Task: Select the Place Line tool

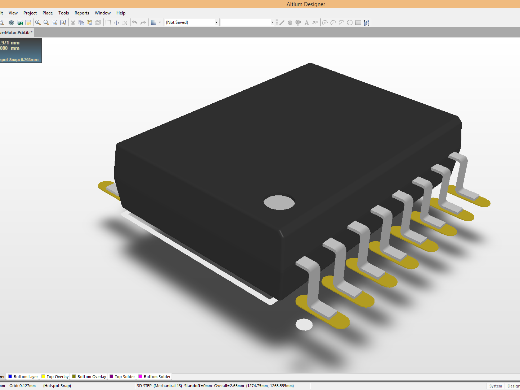Action: click(x=281, y=22)
